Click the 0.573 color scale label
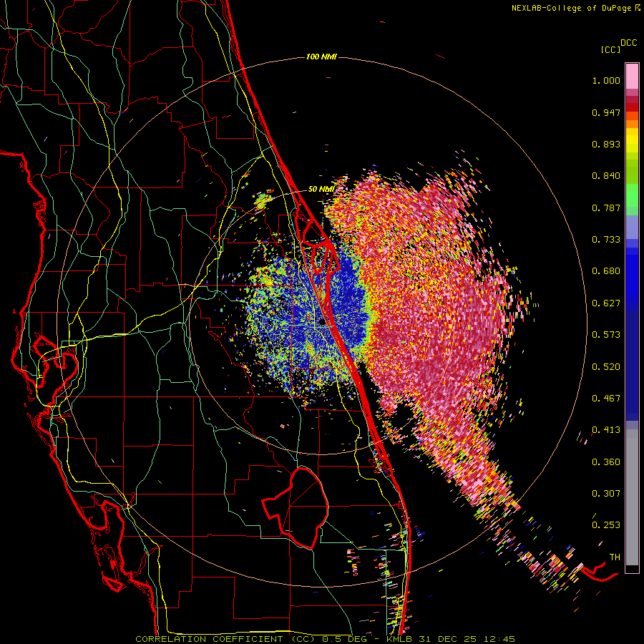This screenshot has height=644, width=644. pyautogui.click(x=606, y=335)
